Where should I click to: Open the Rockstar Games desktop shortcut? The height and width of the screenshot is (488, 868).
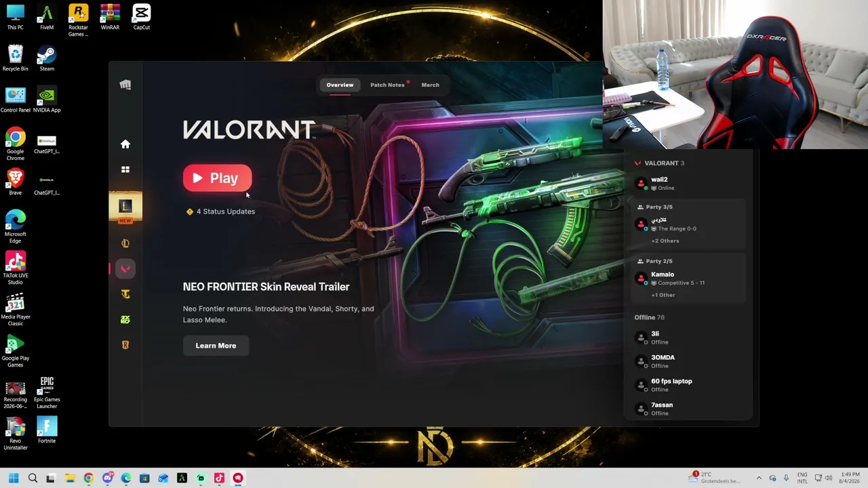click(x=78, y=20)
